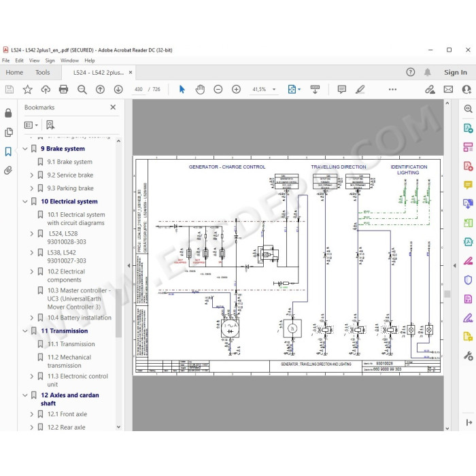Open more tools ellipsis menu
This screenshot has width=476, height=476.
(x=392, y=89)
